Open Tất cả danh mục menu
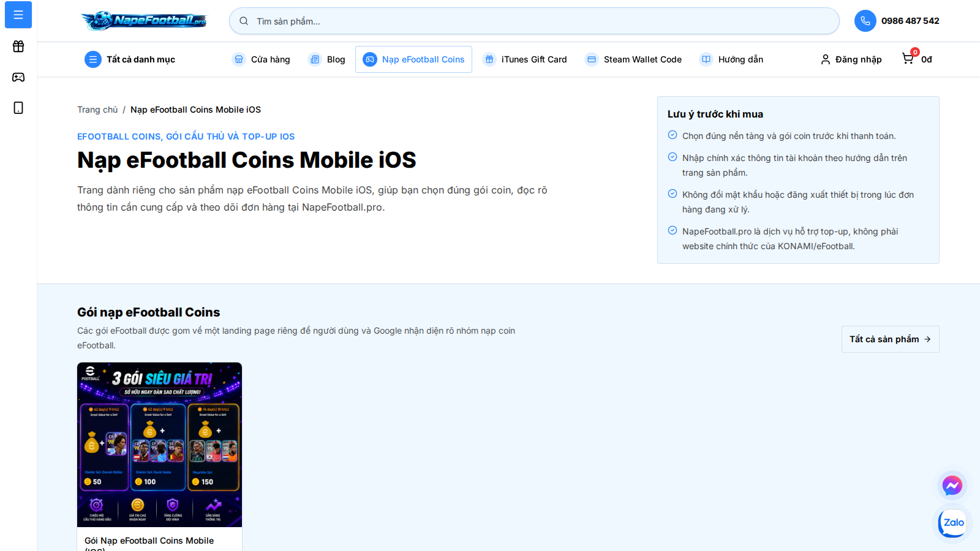The image size is (980, 551). 130,59
